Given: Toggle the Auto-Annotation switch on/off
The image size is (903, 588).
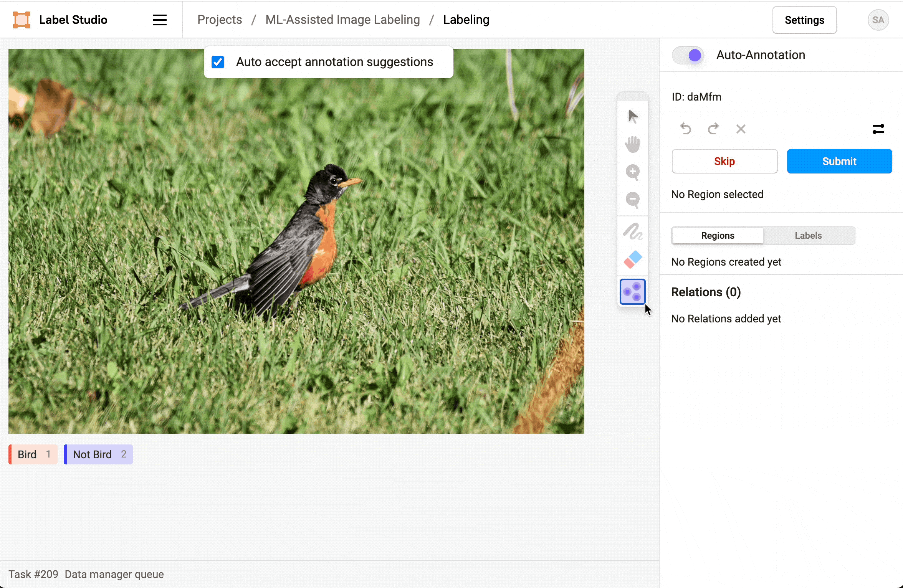Looking at the screenshot, I should [687, 55].
